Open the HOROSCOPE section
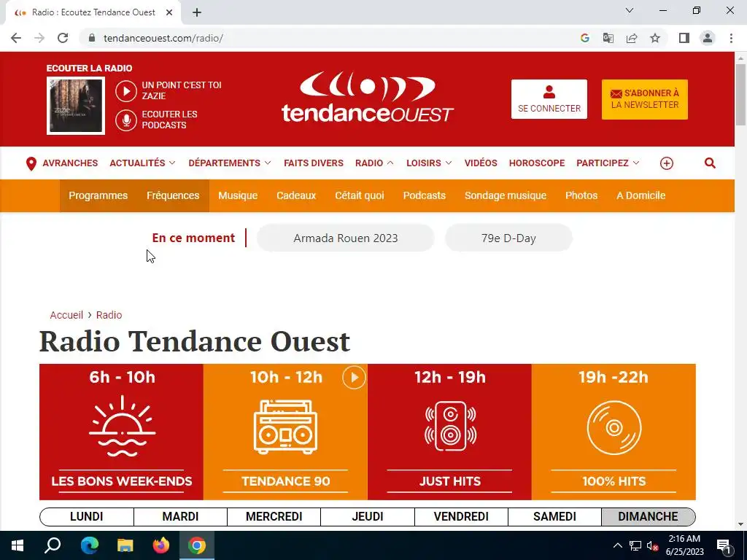 click(x=537, y=163)
